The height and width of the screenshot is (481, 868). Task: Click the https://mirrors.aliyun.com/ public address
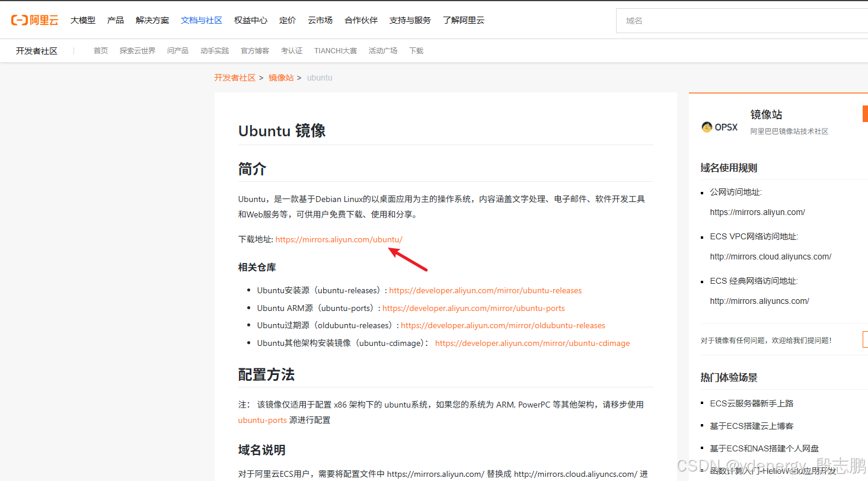pyautogui.click(x=758, y=212)
